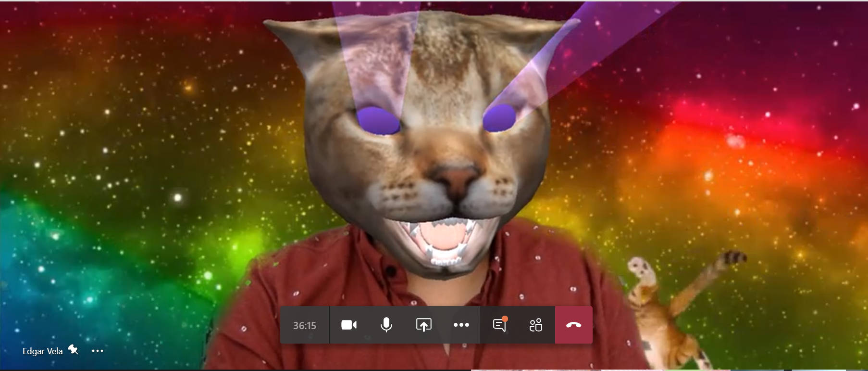Click the cat mask's right purple eye

(499, 118)
